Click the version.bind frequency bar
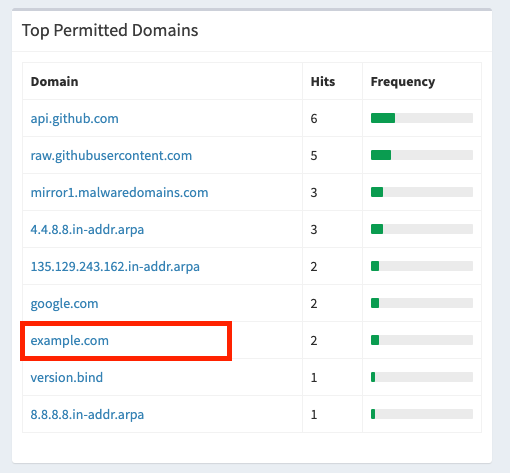Viewport: 510px width, 473px height. pyautogui.click(x=422, y=377)
